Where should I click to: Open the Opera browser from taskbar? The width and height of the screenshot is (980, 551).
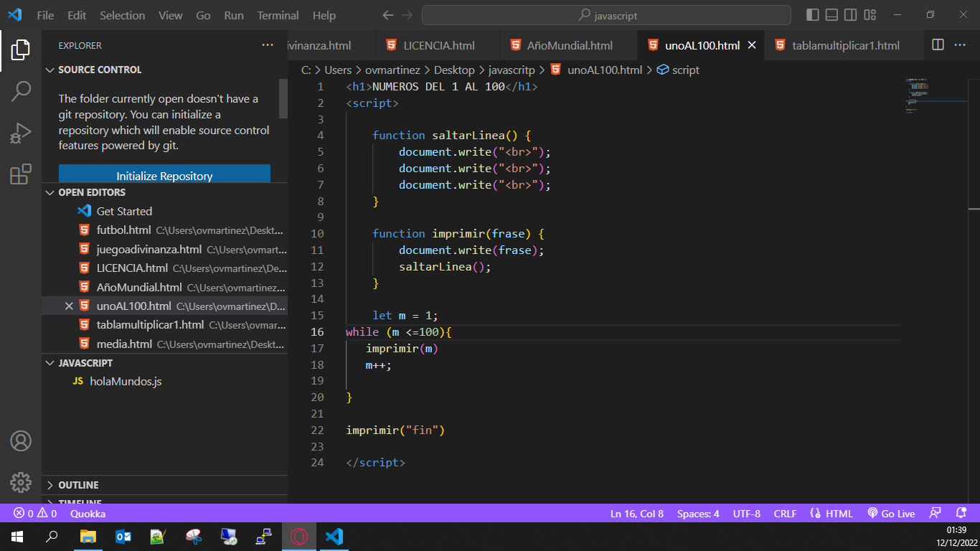pyautogui.click(x=299, y=536)
